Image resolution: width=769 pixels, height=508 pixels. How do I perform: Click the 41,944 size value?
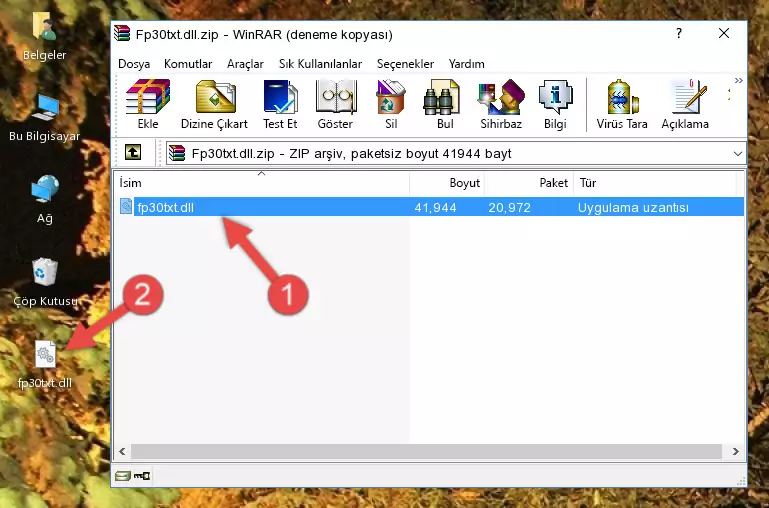click(x=435, y=207)
